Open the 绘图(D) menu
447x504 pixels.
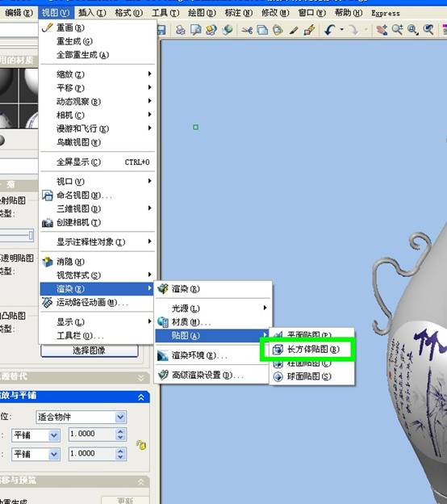click(x=202, y=13)
